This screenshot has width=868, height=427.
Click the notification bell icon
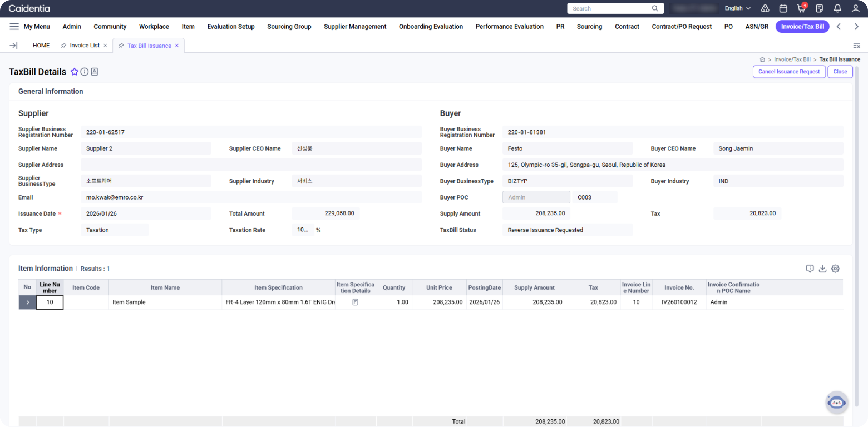(x=837, y=9)
